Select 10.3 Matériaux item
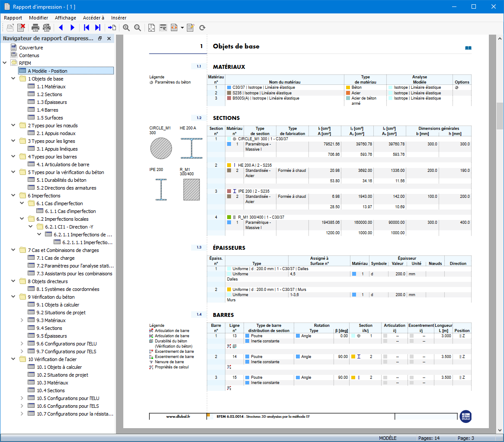 coord(52,383)
